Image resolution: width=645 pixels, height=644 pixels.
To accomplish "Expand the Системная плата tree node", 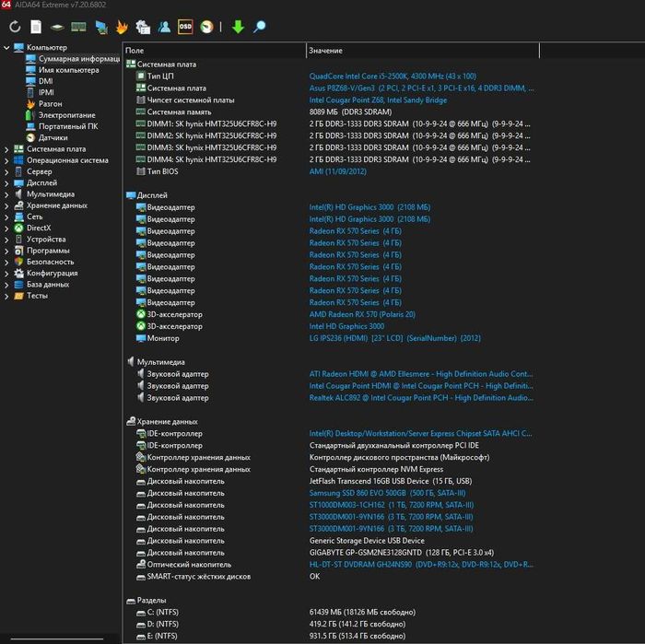I will (x=6, y=149).
